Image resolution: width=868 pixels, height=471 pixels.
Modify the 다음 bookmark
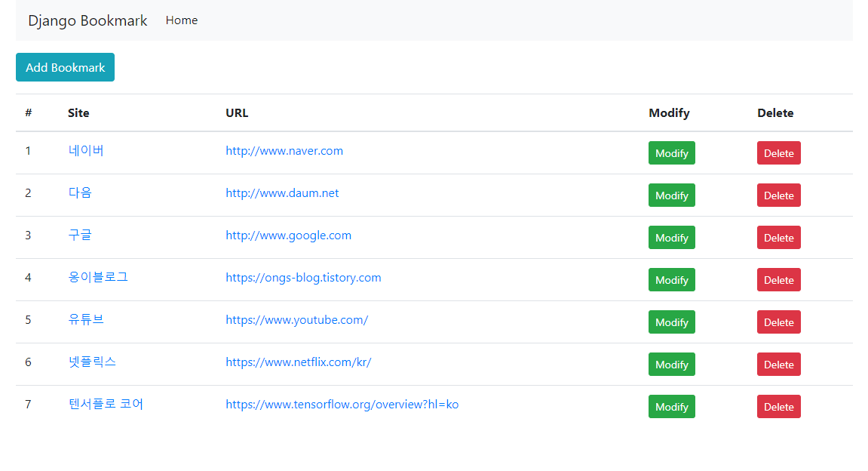point(671,195)
